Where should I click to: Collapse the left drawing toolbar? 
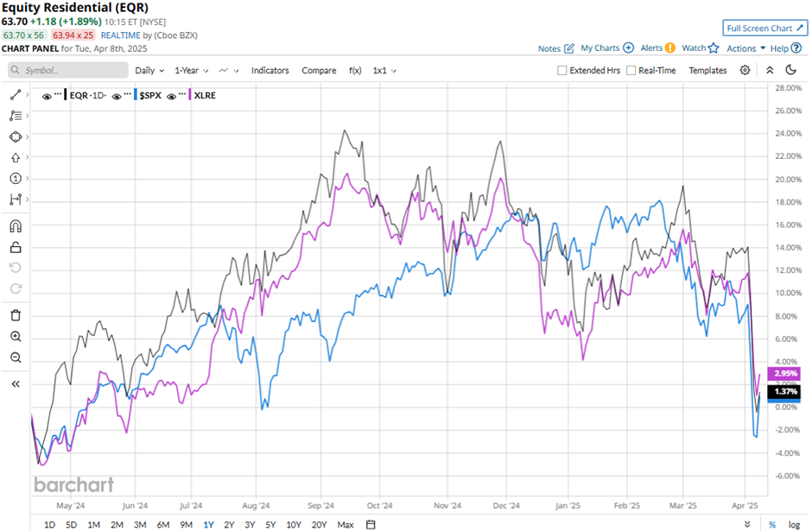point(16,384)
